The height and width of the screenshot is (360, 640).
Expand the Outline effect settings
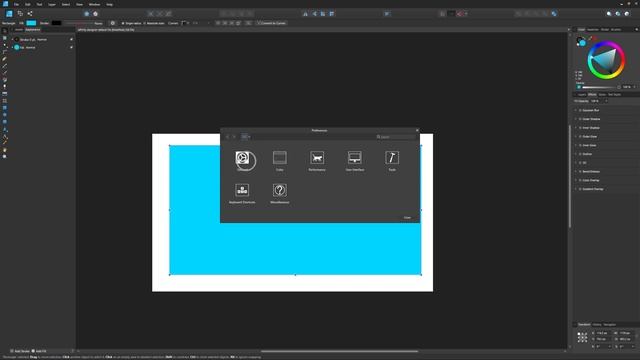(576, 154)
